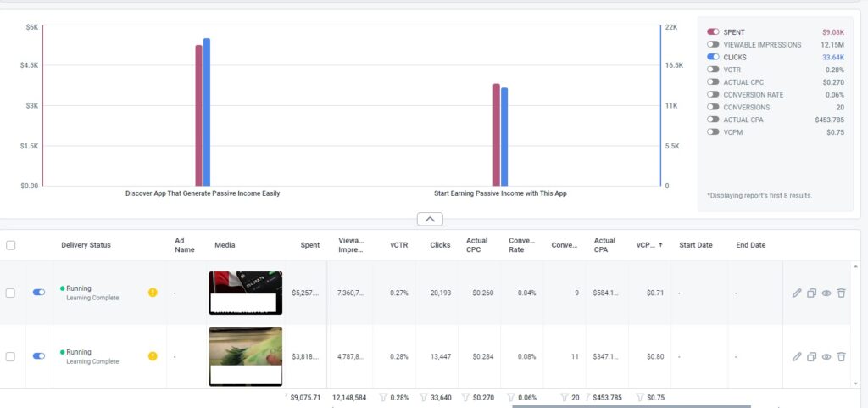
Task: Toggle CLICKS metric in chart legend
Action: pos(713,57)
